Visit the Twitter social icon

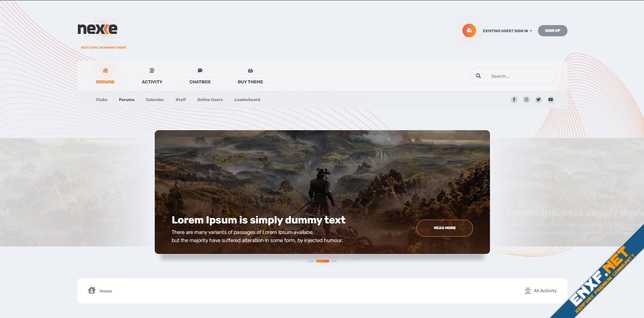538,100
